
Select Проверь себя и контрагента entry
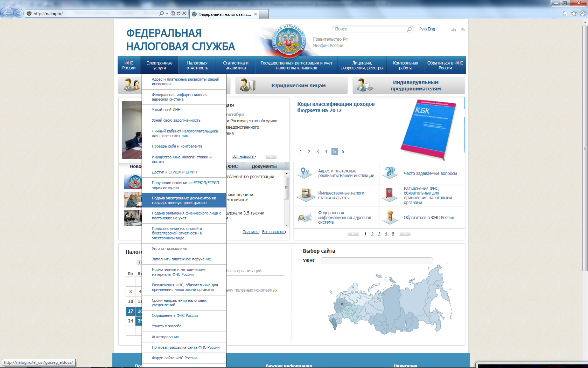coord(184,146)
